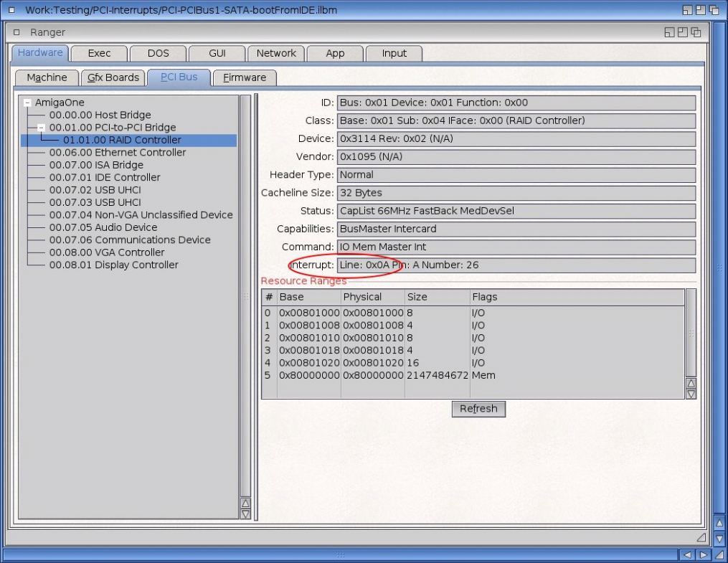The image size is (728, 563).
Task: Collapse the AmigaOne tree root
Action: [27, 103]
